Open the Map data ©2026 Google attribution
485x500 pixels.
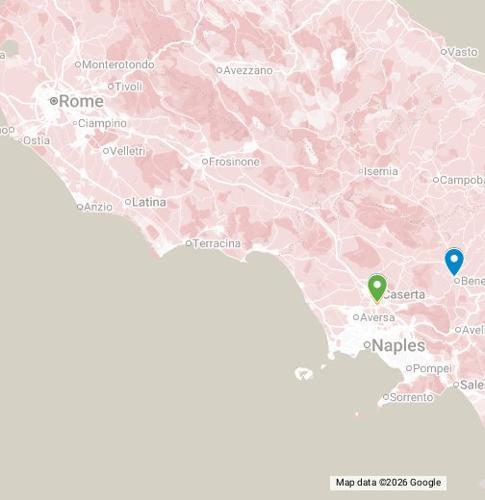(x=388, y=482)
